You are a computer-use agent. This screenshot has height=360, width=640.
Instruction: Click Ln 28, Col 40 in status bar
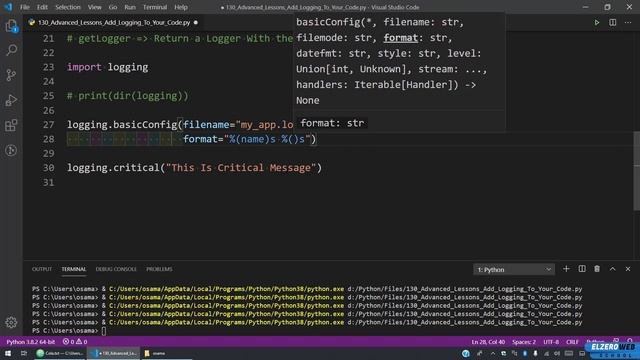pyautogui.click(x=488, y=342)
